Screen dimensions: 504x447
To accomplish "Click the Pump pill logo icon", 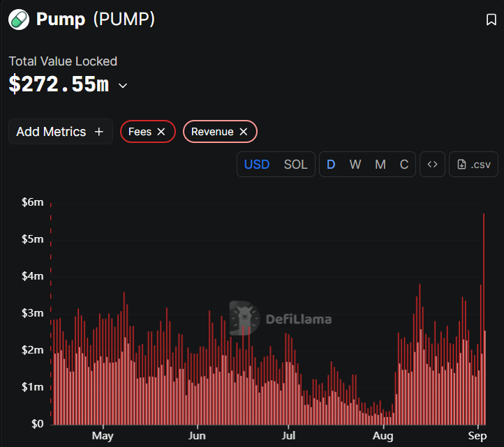I will [19, 20].
